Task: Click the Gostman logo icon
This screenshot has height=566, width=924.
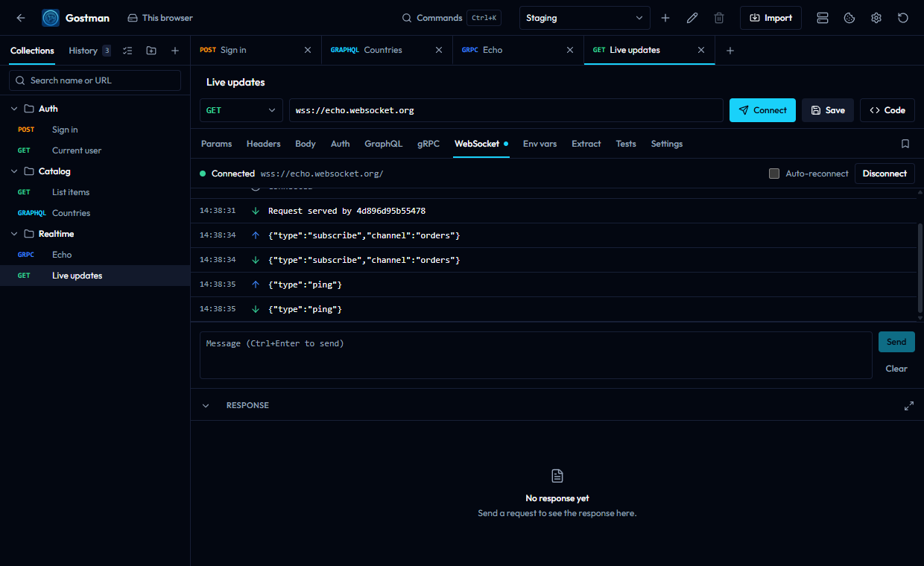Action: point(51,18)
